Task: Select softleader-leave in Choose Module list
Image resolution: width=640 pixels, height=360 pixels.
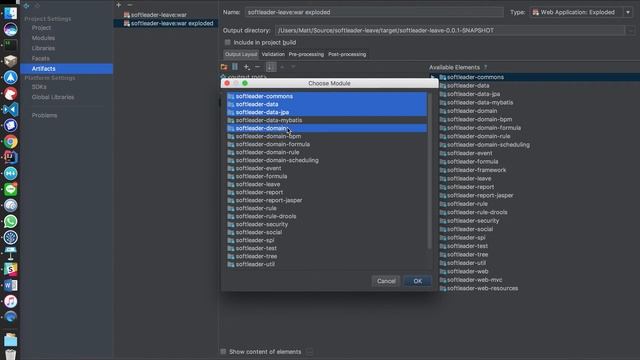Action: pos(327,184)
